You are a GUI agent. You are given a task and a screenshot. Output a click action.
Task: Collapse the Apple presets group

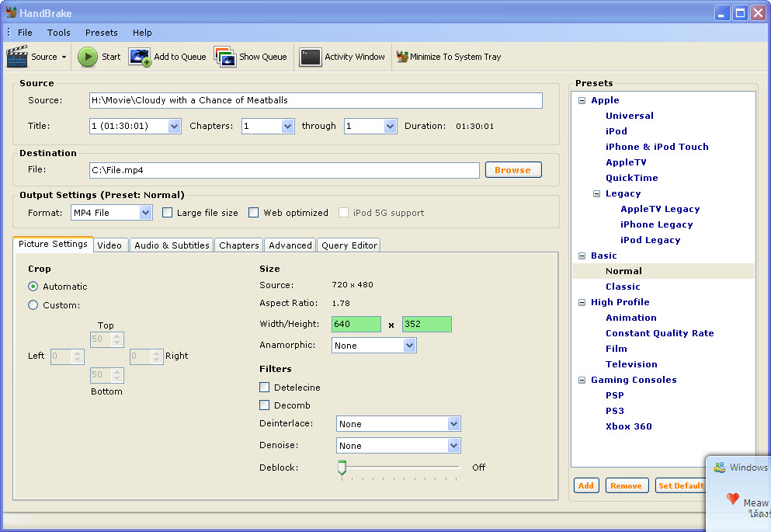tap(582, 100)
